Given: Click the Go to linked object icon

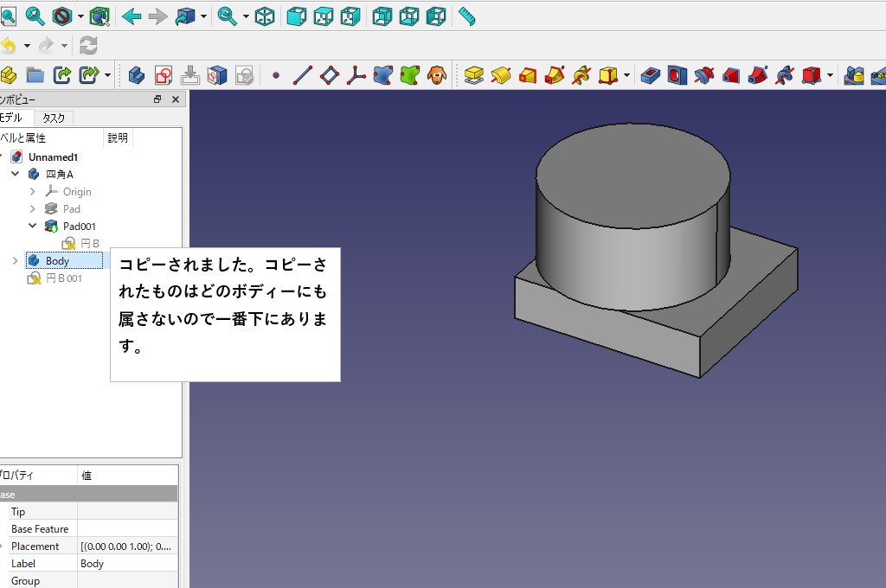Looking at the screenshot, I should [x=184, y=16].
